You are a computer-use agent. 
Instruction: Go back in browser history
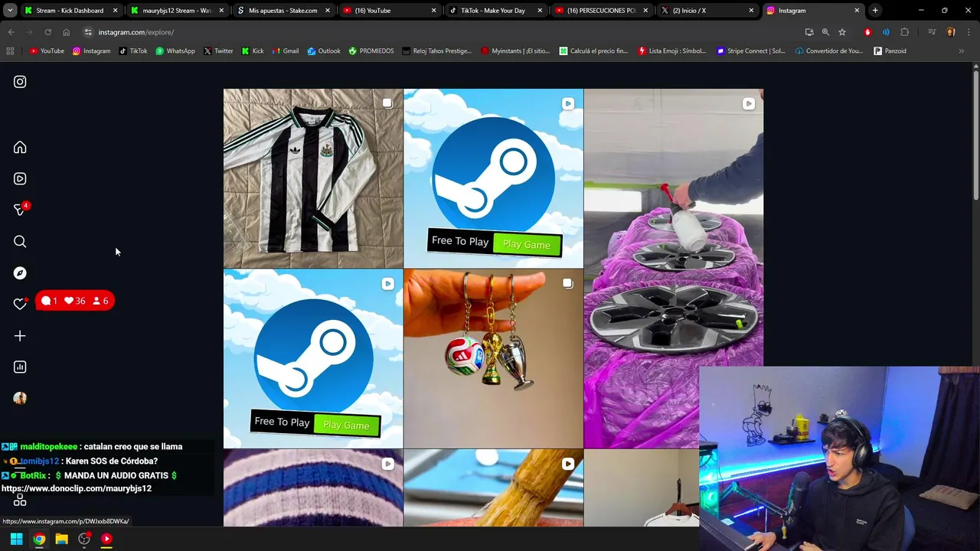(x=11, y=32)
